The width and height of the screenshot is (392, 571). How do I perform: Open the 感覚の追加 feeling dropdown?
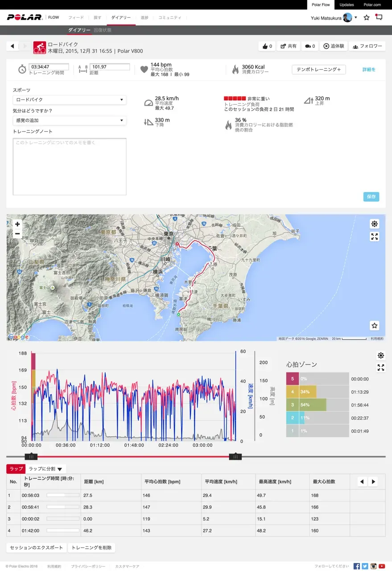[69, 120]
